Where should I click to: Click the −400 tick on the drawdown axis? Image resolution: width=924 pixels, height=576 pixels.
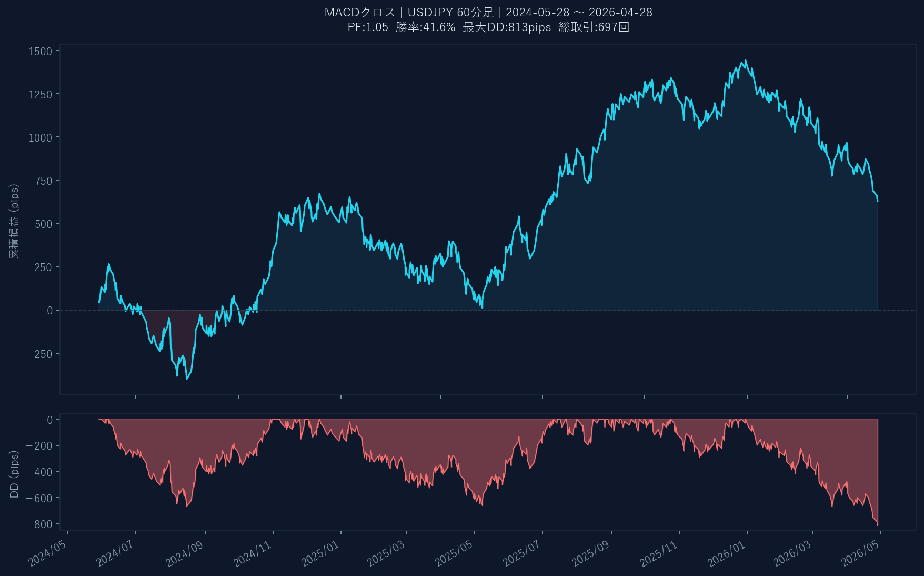coord(39,472)
